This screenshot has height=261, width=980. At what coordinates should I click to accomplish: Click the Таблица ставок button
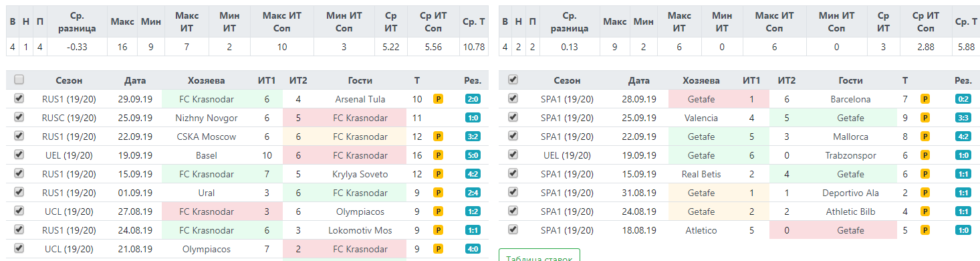pos(539,256)
